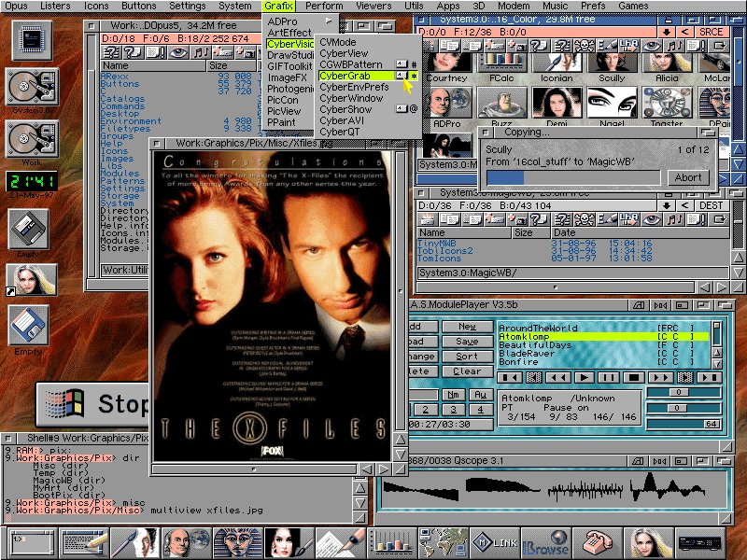Click the E eraser icon in MagicWB lister
Viewport: 747px width, 560px height.
[606, 219]
